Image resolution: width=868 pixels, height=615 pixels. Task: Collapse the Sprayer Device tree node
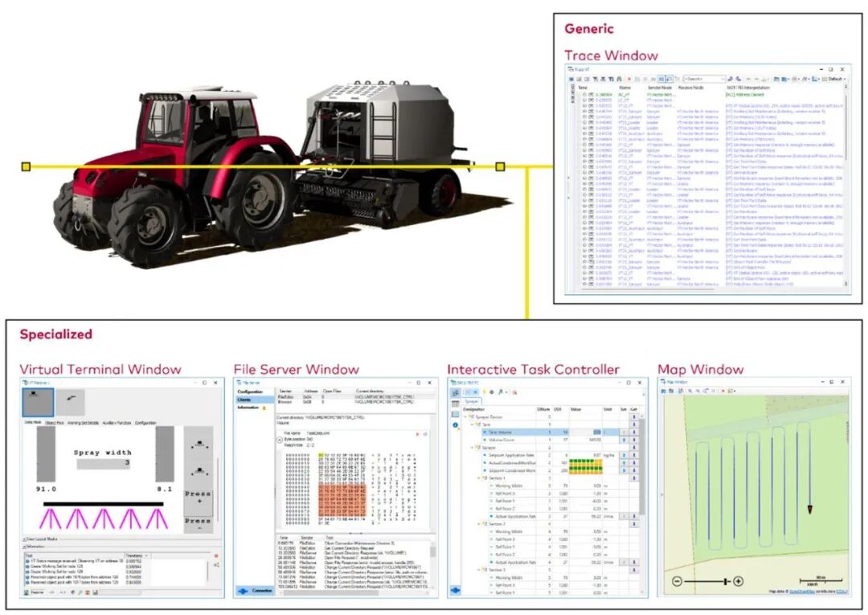coord(465,416)
